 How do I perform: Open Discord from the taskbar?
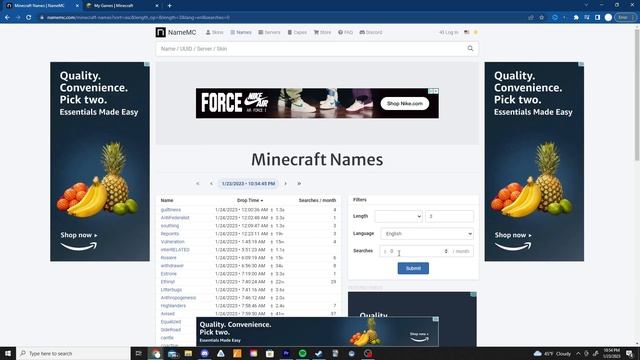pos(204,353)
